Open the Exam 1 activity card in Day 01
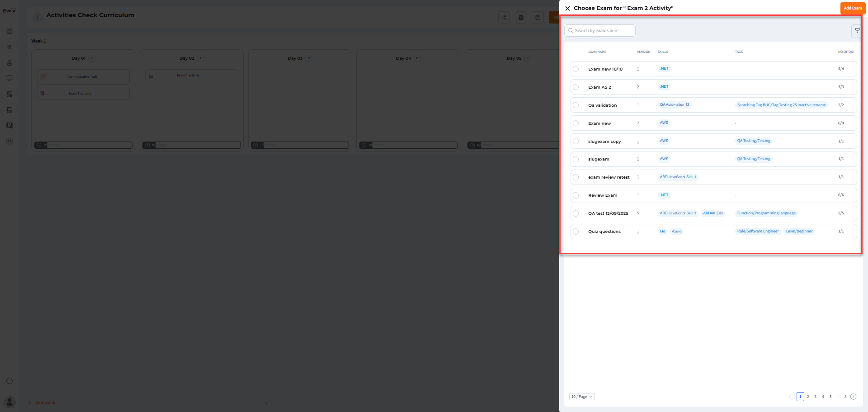Viewport: 868px width, 412px height. pos(83,94)
